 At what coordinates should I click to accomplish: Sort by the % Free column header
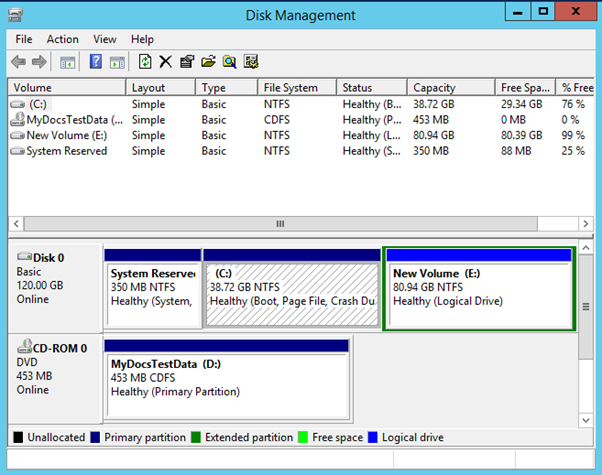(575, 88)
